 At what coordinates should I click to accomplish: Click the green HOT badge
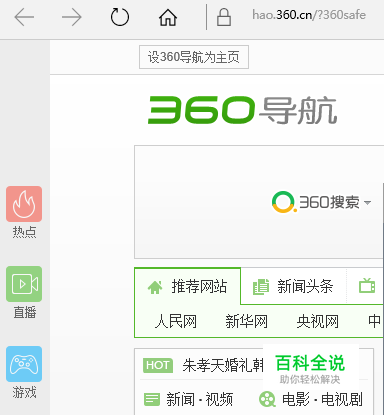pyautogui.click(x=158, y=365)
